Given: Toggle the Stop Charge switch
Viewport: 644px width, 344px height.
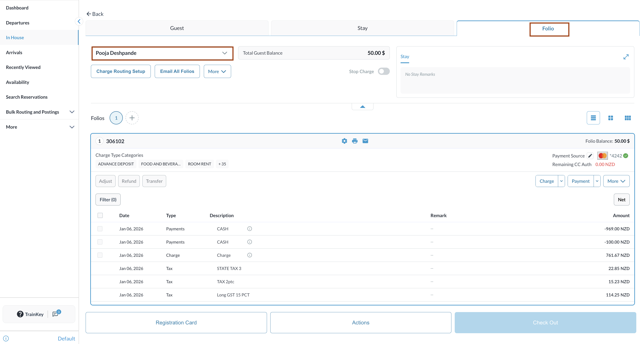Looking at the screenshot, I should 383,71.
